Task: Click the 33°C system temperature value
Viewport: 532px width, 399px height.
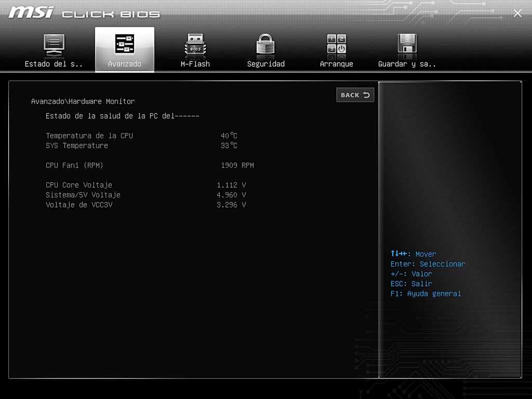Action: click(229, 145)
